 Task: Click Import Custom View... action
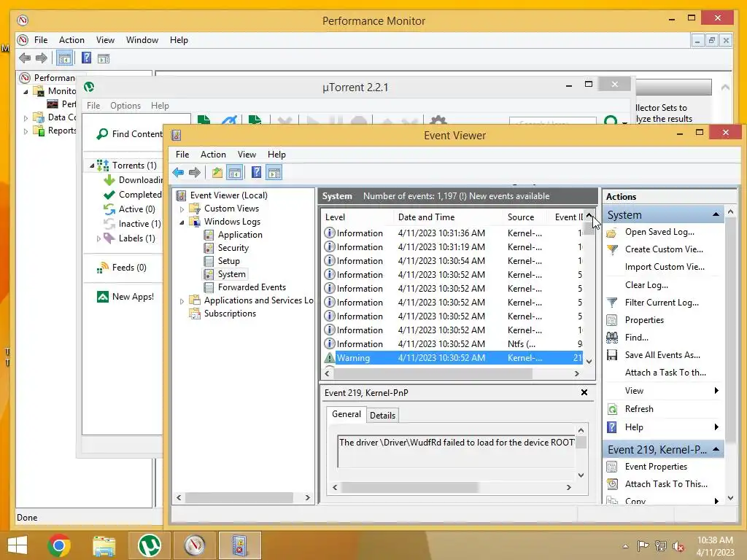[665, 267]
